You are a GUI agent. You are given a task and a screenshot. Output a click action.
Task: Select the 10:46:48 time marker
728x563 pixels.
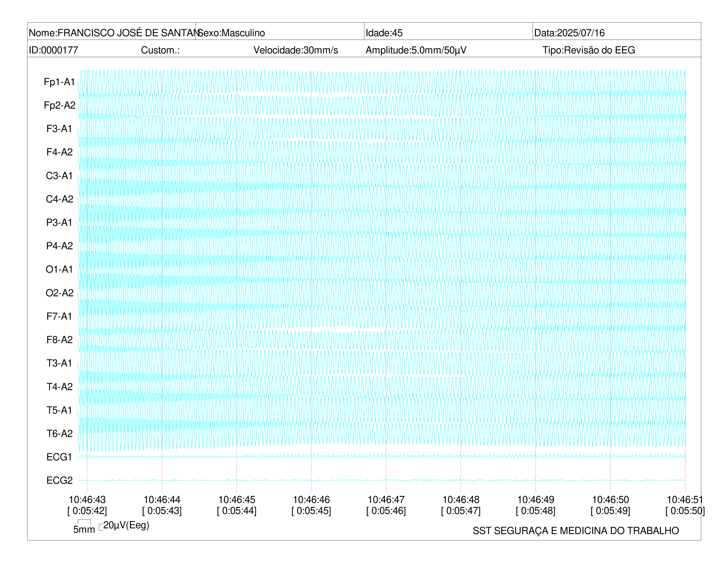(461, 500)
